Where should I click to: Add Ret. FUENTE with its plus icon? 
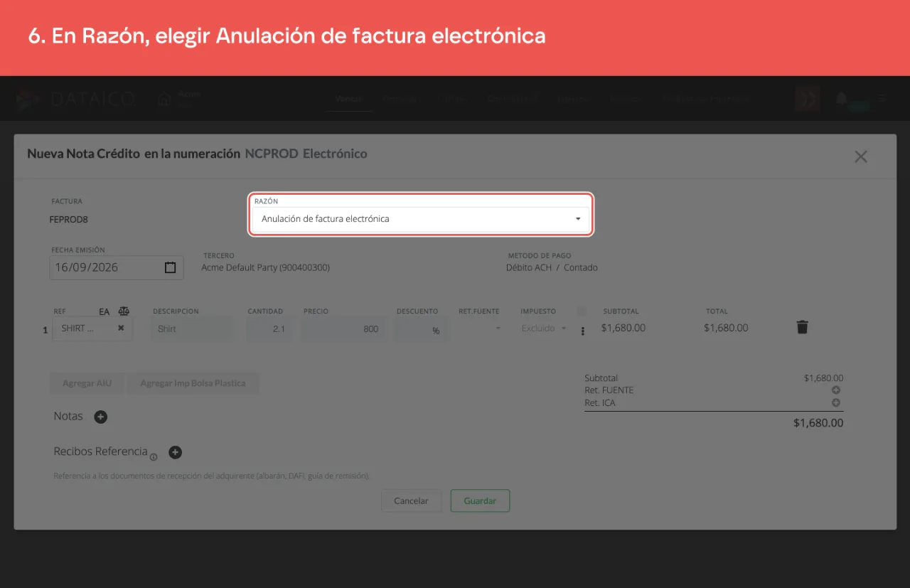pyautogui.click(x=836, y=390)
